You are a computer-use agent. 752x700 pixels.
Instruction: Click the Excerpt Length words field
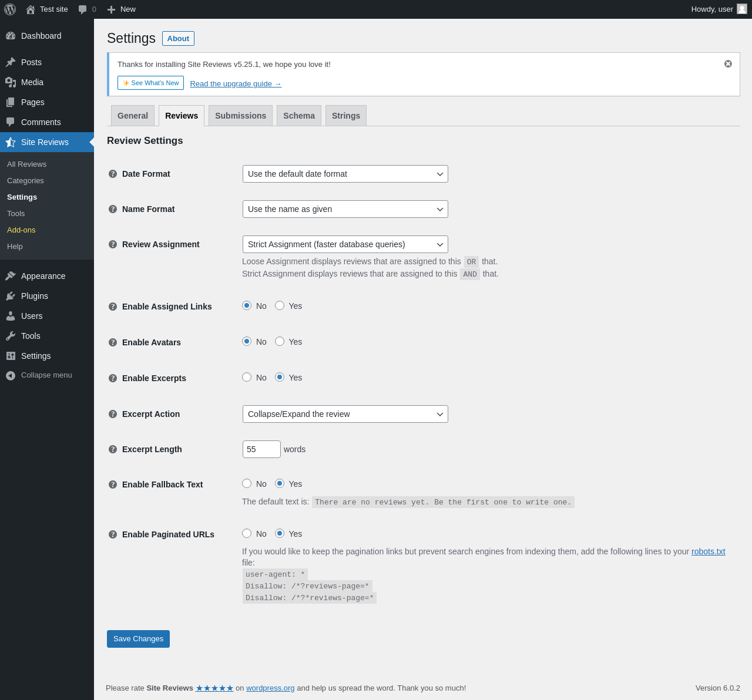point(261,449)
